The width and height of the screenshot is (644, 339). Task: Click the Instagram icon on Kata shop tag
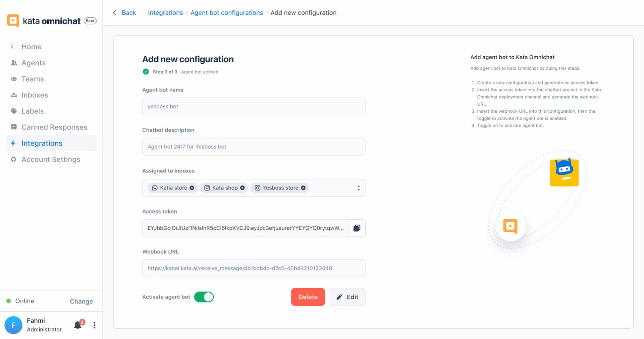point(207,188)
